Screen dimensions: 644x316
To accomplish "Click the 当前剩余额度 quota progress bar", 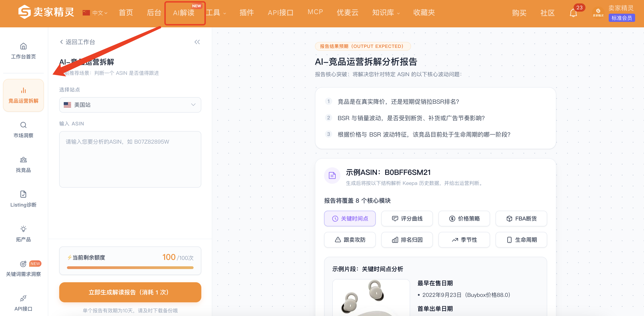I will tap(130, 268).
